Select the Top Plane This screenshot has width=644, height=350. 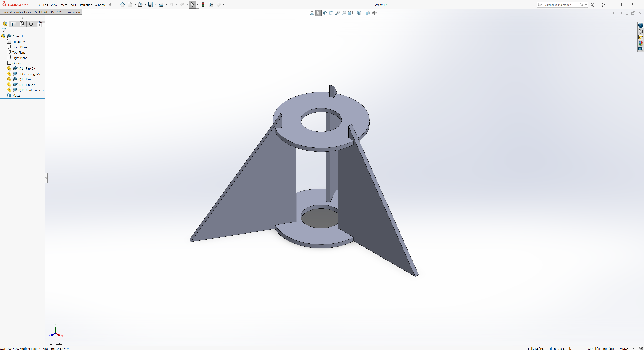click(x=19, y=52)
